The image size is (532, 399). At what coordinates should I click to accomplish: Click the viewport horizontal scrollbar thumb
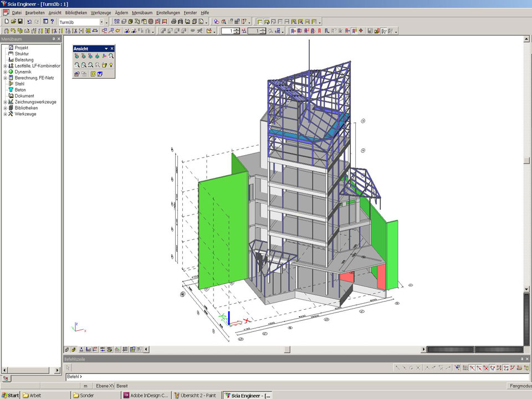pyautogui.click(x=287, y=350)
